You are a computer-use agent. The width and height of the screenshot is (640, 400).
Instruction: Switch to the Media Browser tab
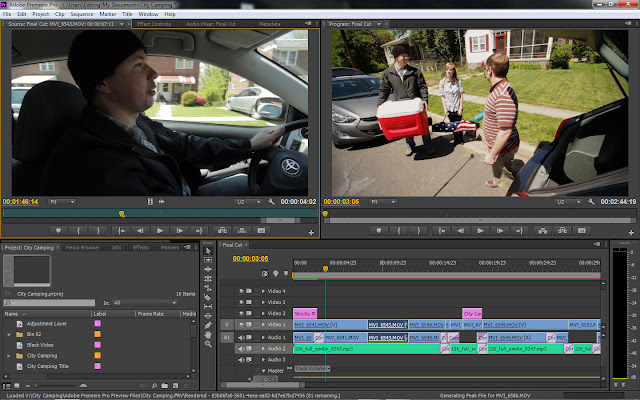click(83, 247)
